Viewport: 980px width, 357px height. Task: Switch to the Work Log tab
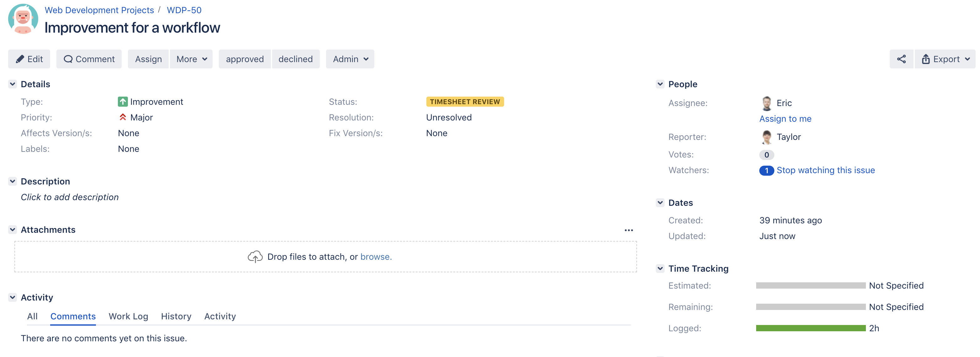click(128, 316)
